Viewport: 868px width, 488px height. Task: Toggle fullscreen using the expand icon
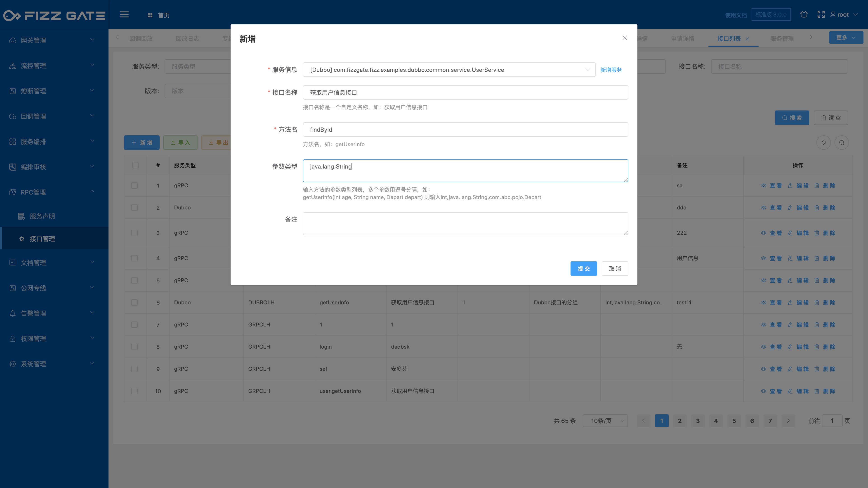click(821, 14)
